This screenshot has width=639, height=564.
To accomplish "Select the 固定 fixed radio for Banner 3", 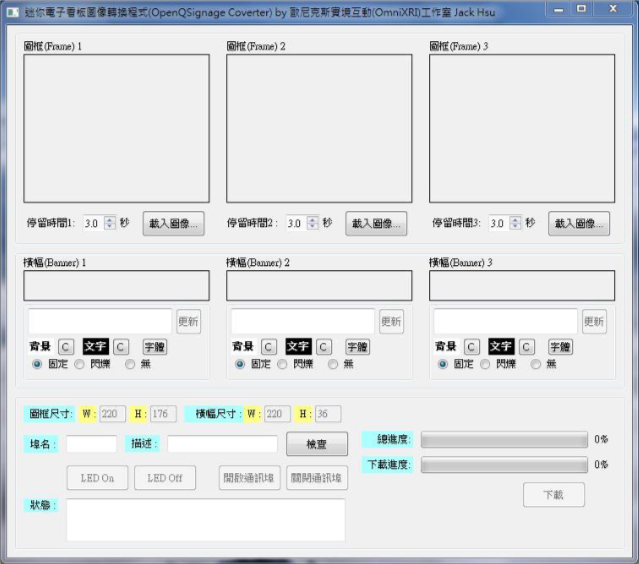I will 443,364.
